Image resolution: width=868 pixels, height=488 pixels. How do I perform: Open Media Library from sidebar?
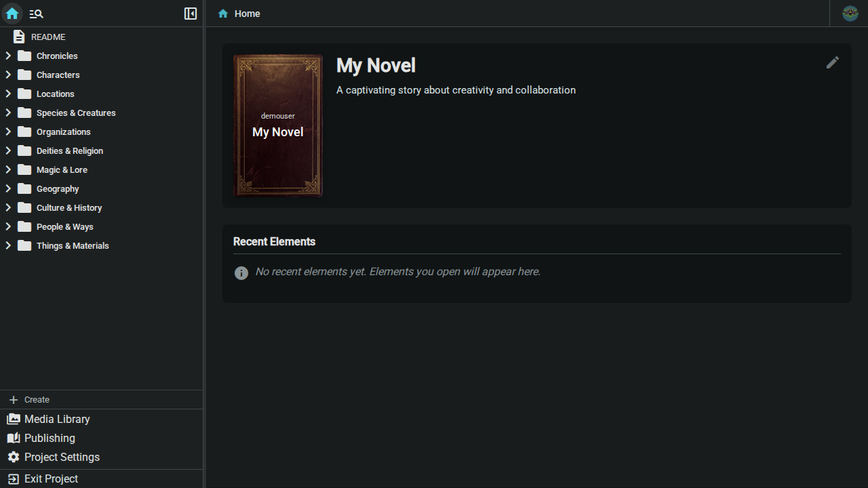point(57,419)
